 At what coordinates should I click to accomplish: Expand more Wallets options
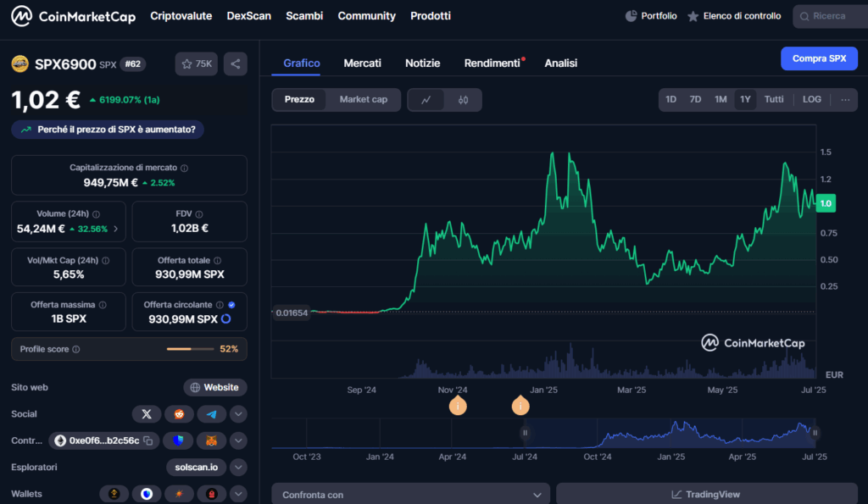(x=238, y=494)
